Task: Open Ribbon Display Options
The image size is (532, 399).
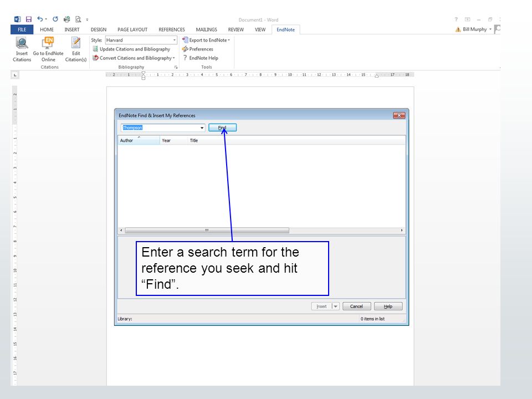Action: point(467,19)
